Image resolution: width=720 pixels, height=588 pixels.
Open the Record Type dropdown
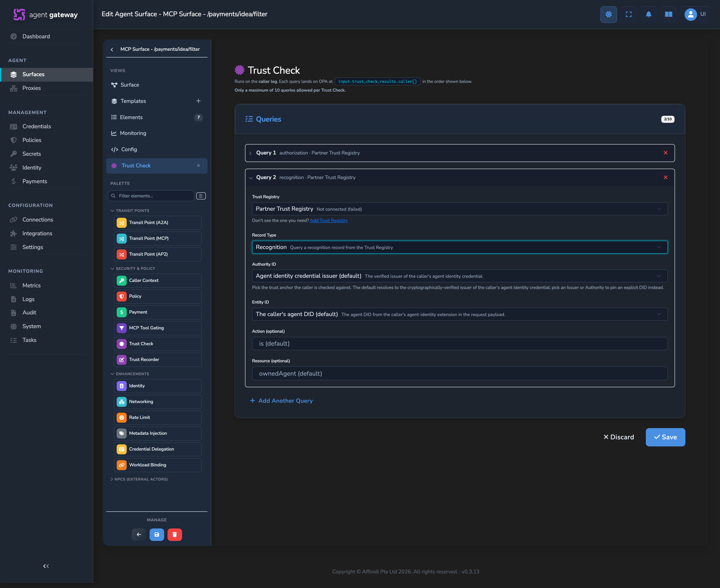[460, 247]
